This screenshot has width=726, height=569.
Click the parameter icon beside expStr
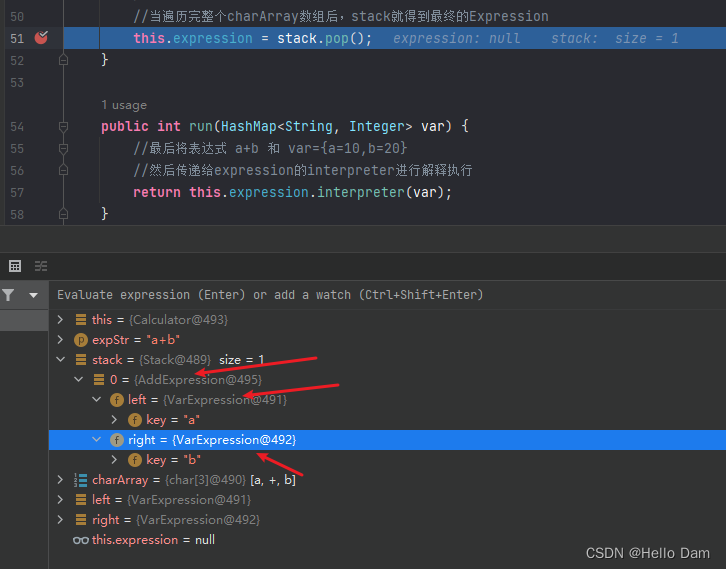pos(81,340)
